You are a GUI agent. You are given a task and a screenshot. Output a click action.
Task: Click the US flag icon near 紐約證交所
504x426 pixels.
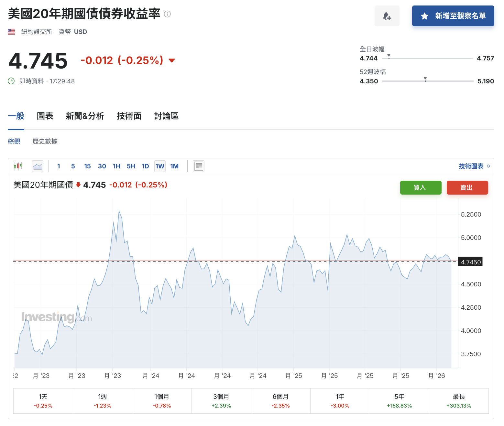click(x=11, y=31)
